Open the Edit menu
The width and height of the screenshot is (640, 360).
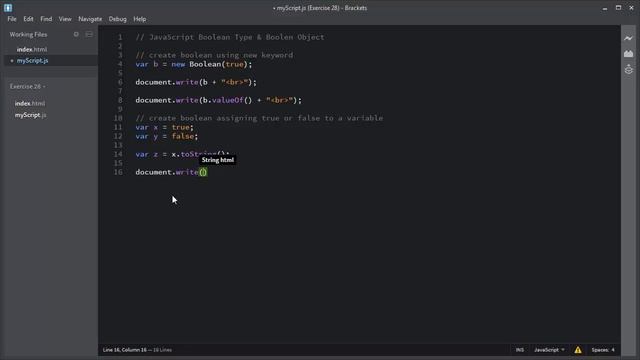(28, 19)
